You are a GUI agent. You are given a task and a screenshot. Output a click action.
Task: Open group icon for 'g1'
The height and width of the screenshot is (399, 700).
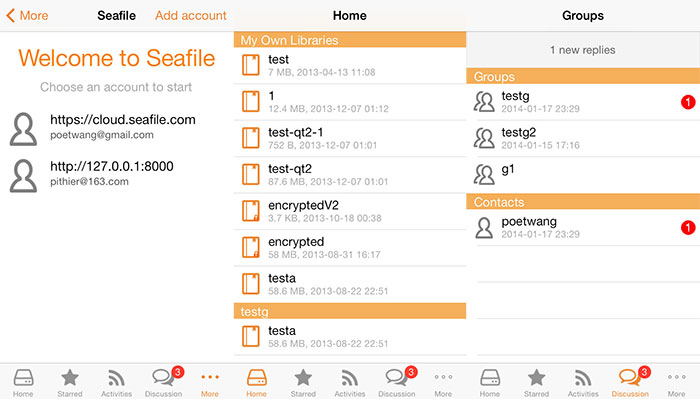click(x=484, y=175)
